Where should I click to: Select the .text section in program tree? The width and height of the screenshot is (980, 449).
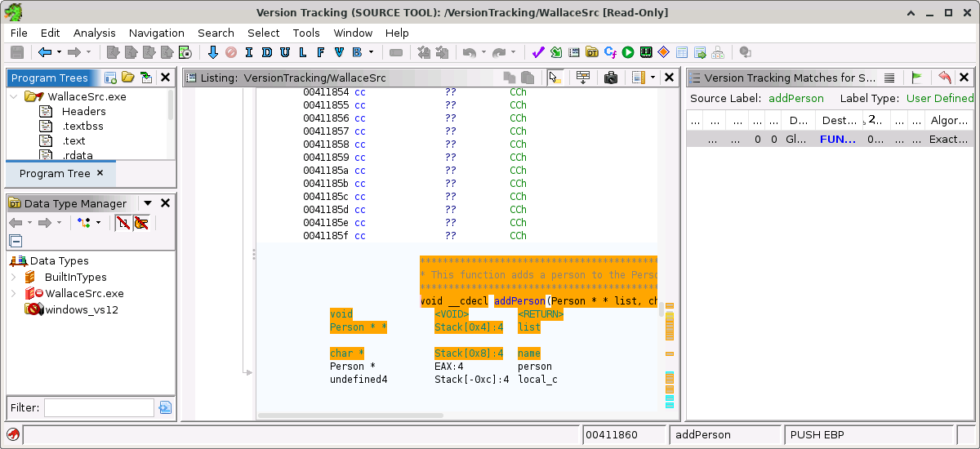click(73, 140)
